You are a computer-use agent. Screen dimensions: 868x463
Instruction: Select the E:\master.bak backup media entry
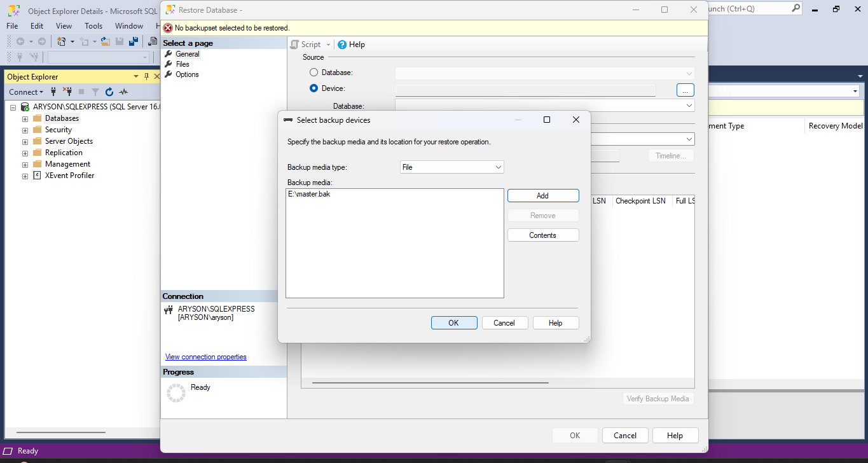pos(310,194)
